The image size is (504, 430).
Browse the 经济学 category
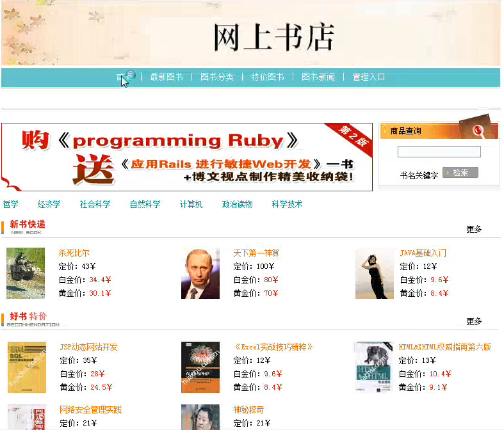pos(49,204)
